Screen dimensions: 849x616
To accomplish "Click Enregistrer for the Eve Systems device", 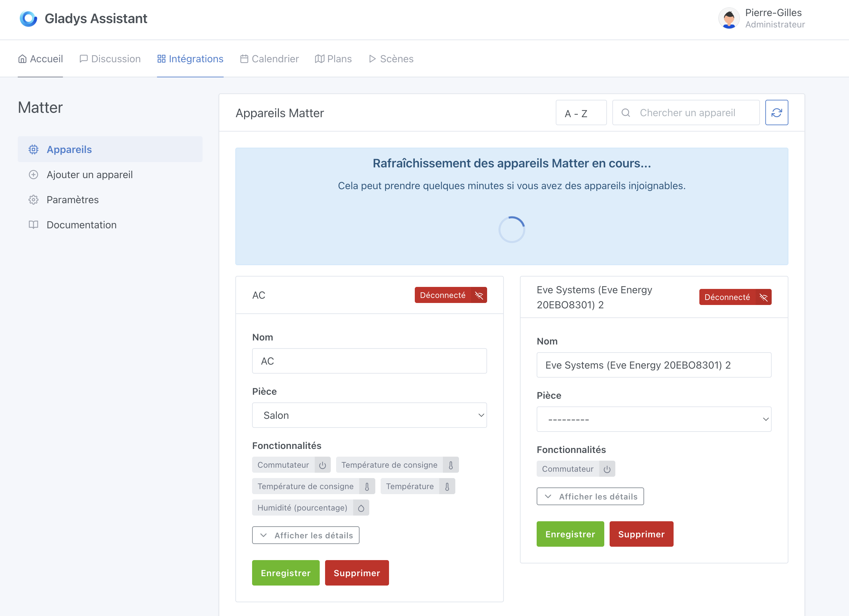I will [570, 534].
